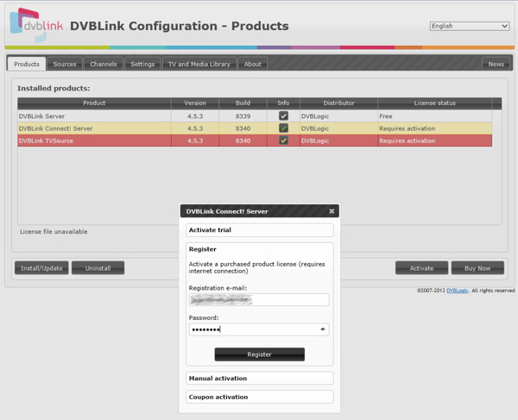518x420 pixels.
Task: Click the password reveal eye icon
Action: pyautogui.click(x=323, y=329)
